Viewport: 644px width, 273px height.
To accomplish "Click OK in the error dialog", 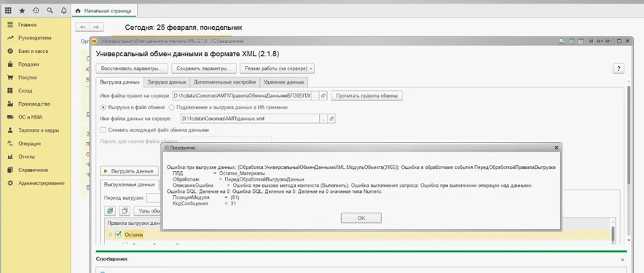I will coord(361,218).
